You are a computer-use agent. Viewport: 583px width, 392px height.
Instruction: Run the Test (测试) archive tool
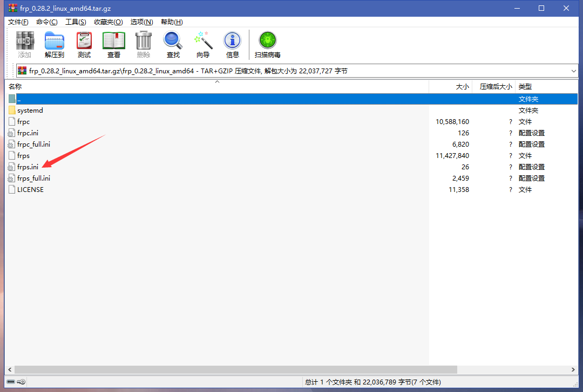point(84,40)
